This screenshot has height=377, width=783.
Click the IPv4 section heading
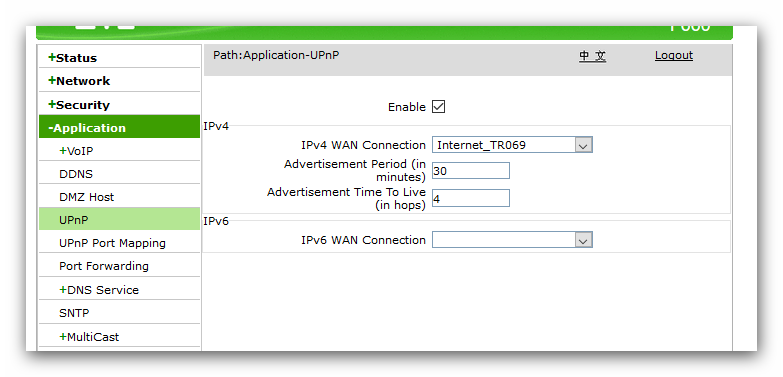216,126
